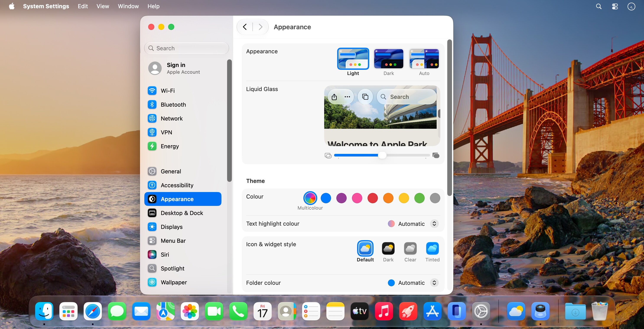Screen dimensions: 644x329
Task: Open Wi-Fi settings in sidebar
Action: pos(183,91)
